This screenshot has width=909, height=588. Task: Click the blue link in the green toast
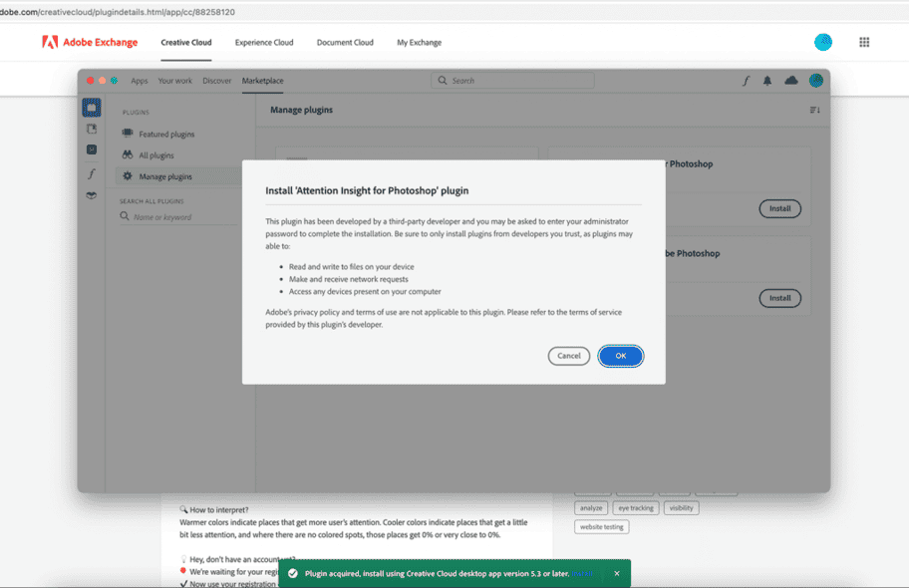pyautogui.click(x=582, y=573)
